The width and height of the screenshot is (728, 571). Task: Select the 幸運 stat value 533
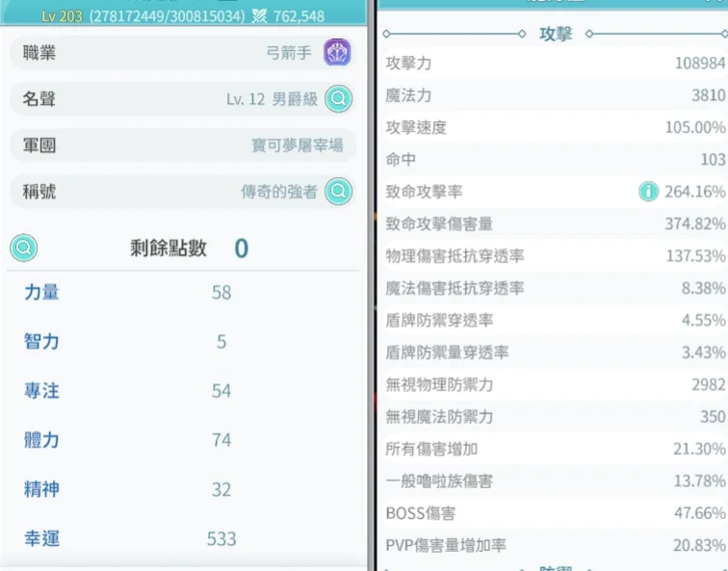point(221,538)
